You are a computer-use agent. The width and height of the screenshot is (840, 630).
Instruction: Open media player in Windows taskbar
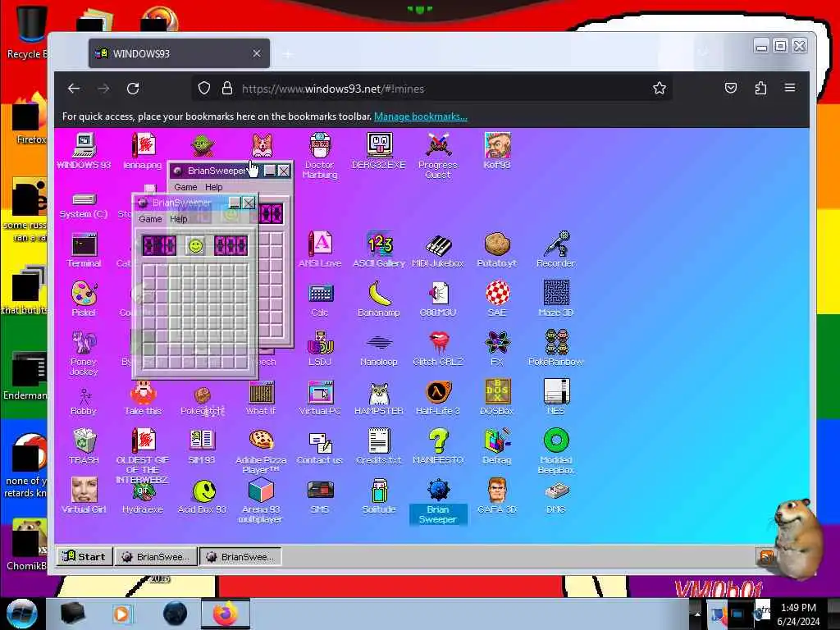pyautogui.click(x=121, y=614)
